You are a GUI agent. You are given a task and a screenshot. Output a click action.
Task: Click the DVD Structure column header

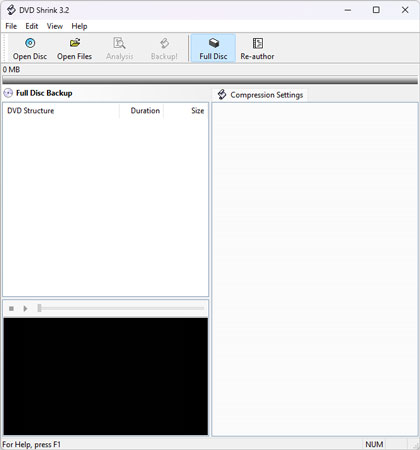61,111
